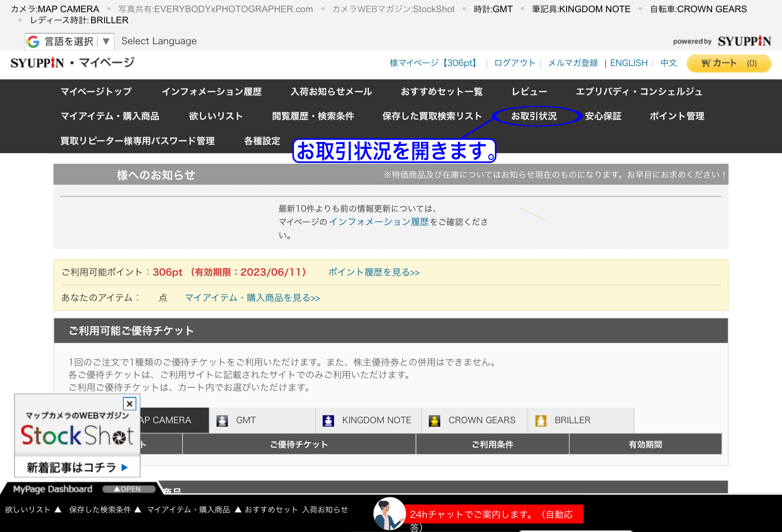Click the chat assistant avatar icon
Screen dimensions: 782x532
point(389,514)
